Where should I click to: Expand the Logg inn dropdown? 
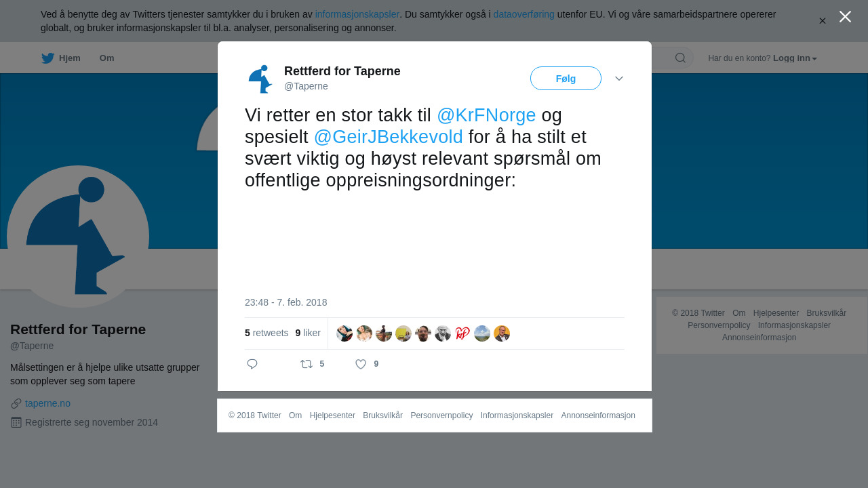(x=795, y=58)
